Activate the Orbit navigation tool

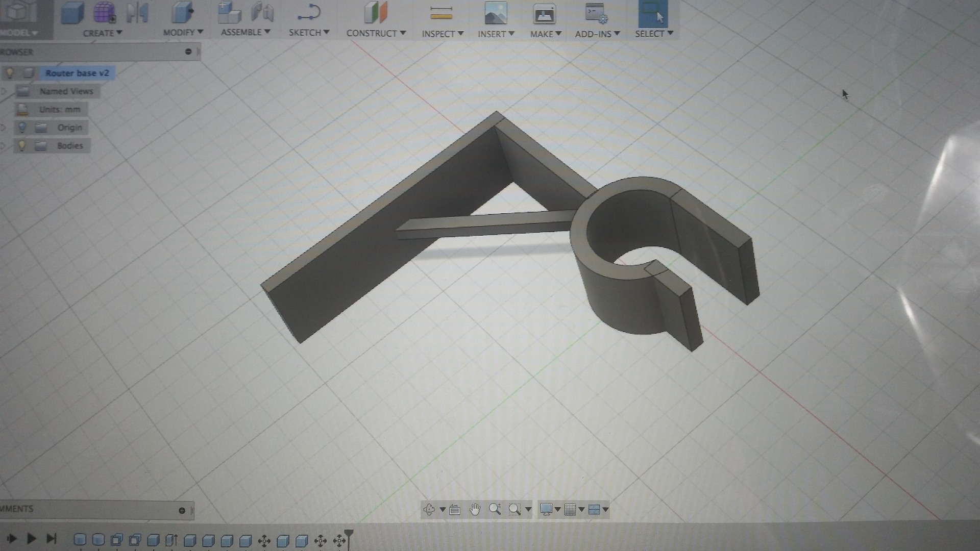[x=429, y=509]
